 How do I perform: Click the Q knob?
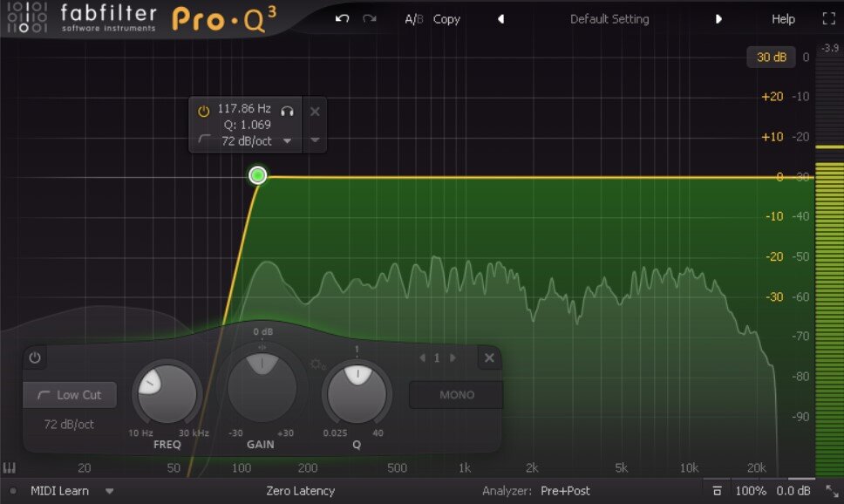(x=357, y=393)
